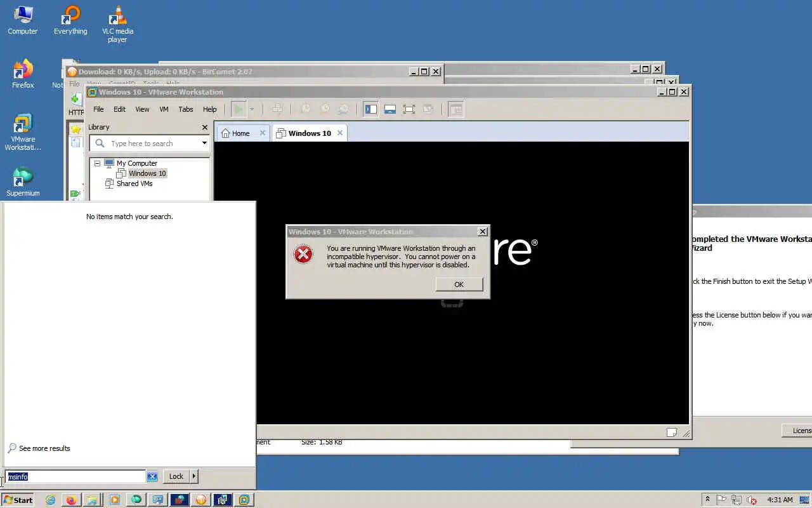Click the 4:31 AM system clock
812x508 pixels.
pyautogui.click(x=780, y=500)
